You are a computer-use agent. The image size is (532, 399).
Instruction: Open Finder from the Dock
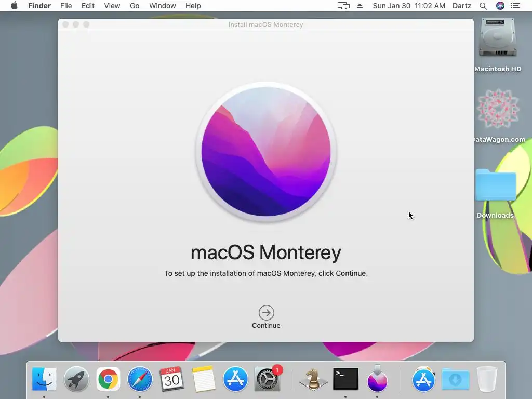[44, 379]
